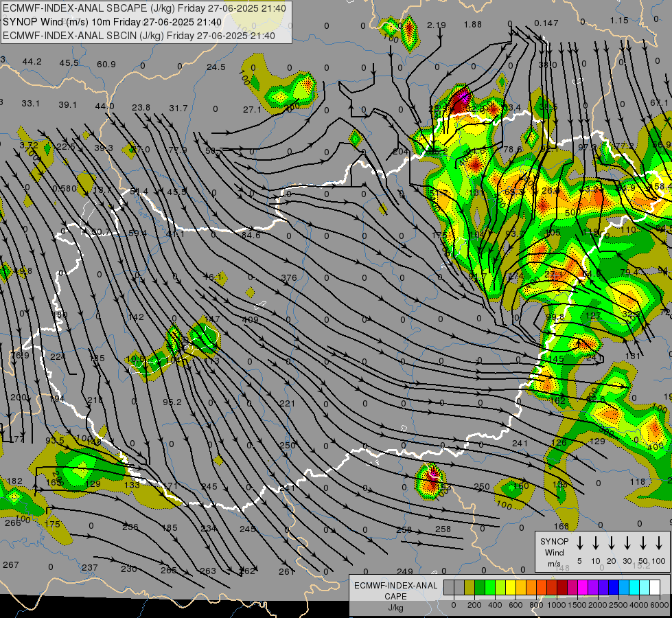Click the map value 99.8
Image resolution: width=672 pixels, height=618 pixels.
click(x=555, y=317)
